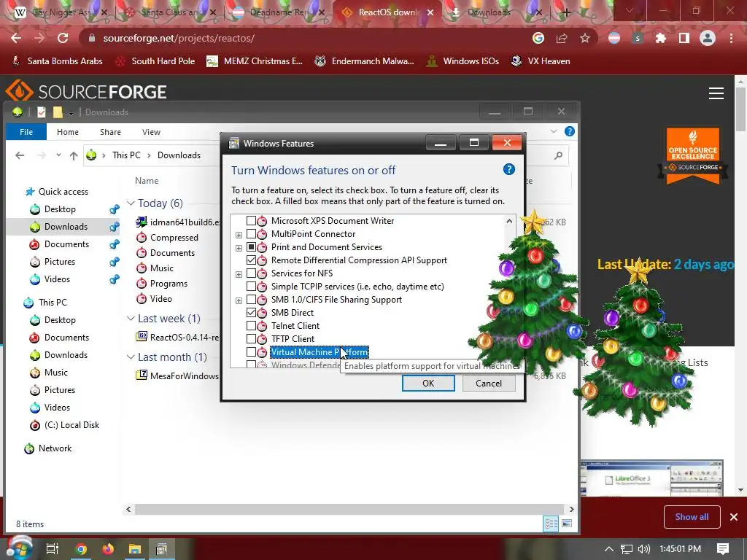Expand the MultiPoint Connector feature node

239,235
